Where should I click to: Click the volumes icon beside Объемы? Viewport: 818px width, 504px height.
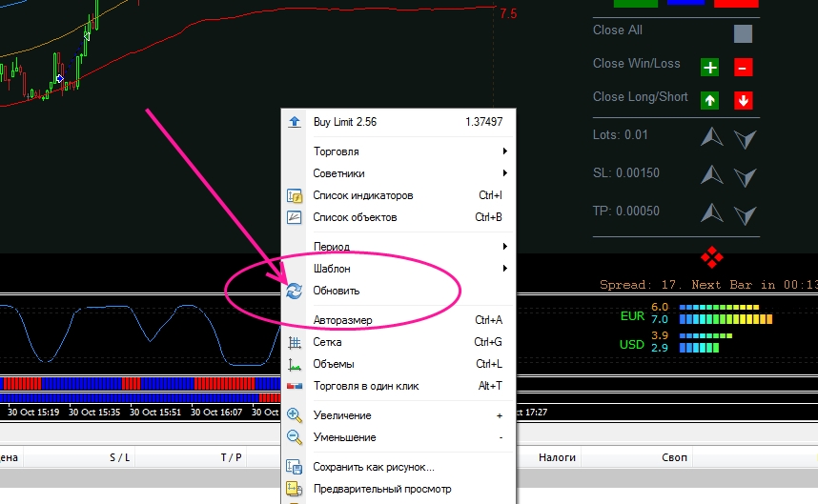295,365
